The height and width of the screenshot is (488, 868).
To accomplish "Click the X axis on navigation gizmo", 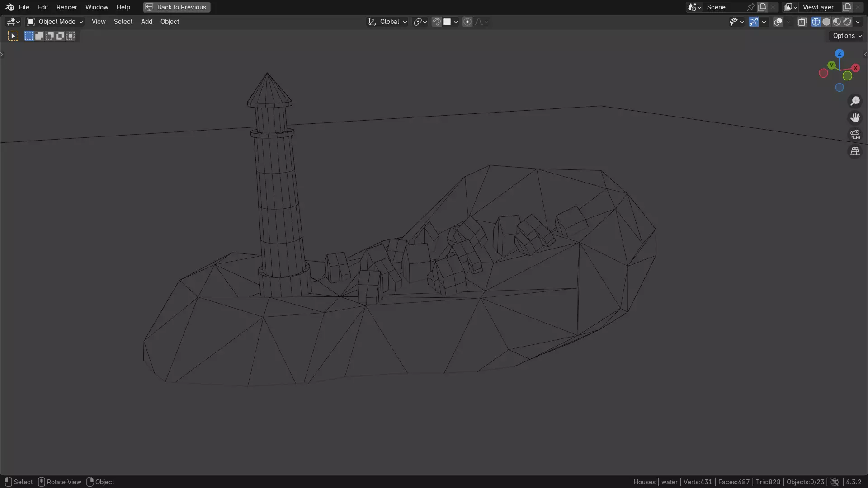I will click(855, 68).
